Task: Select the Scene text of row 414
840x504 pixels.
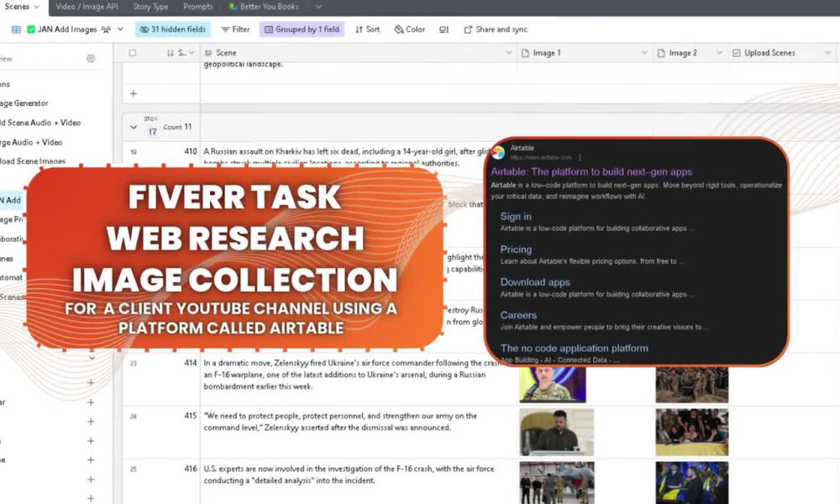Action: [x=351, y=375]
